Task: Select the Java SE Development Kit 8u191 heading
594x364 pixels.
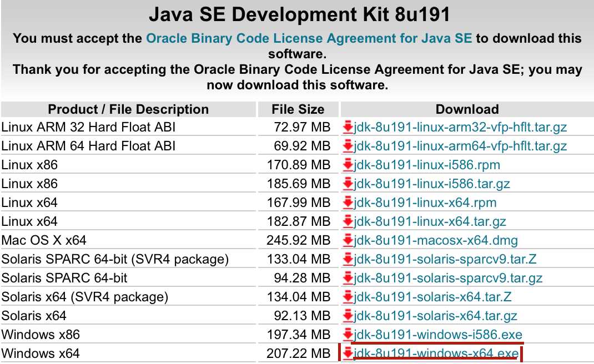Action: click(x=299, y=14)
